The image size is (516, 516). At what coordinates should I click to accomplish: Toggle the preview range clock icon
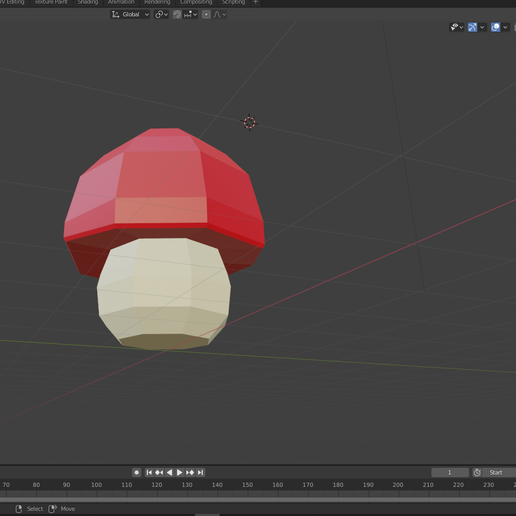[x=477, y=472]
